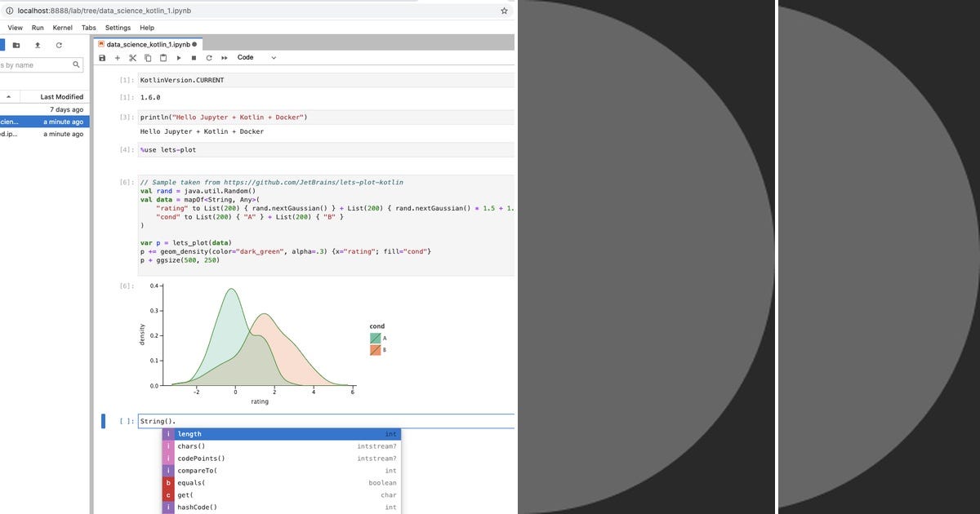The height and width of the screenshot is (514, 980).
Task: Click the geom_density code line
Action: [x=286, y=251]
